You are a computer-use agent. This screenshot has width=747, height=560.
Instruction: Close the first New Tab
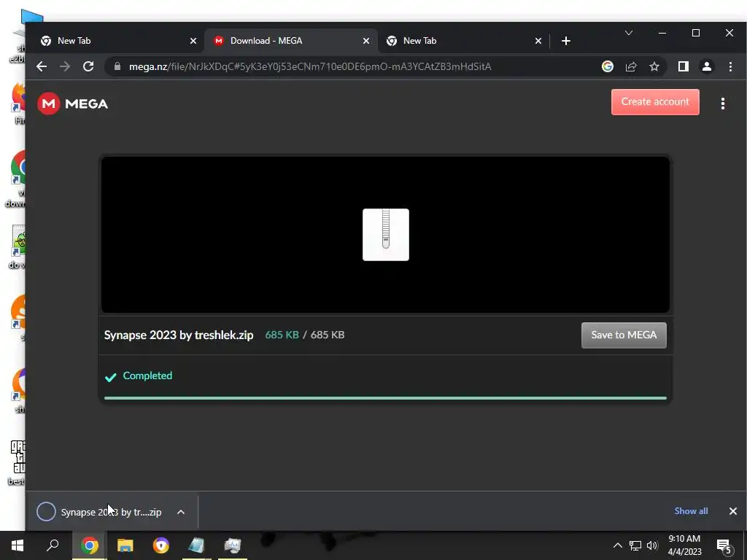193,41
